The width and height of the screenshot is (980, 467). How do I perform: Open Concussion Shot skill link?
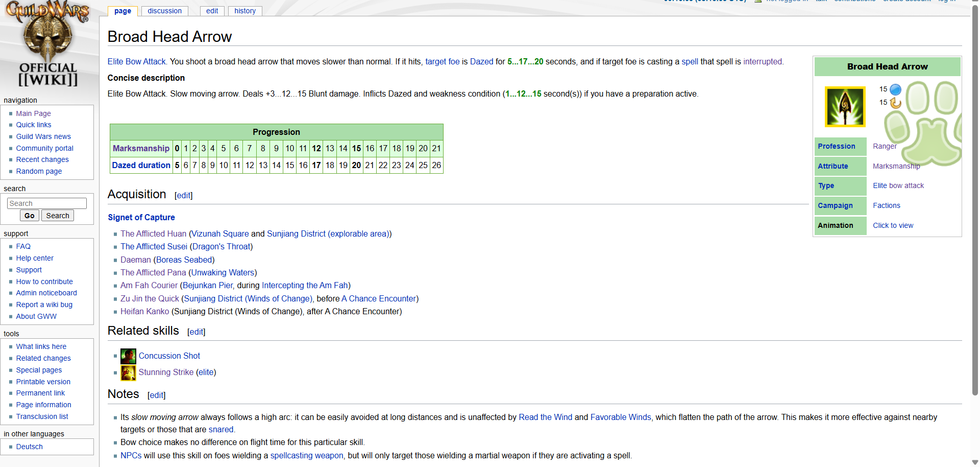pyautogui.click(x=169, y=356)
